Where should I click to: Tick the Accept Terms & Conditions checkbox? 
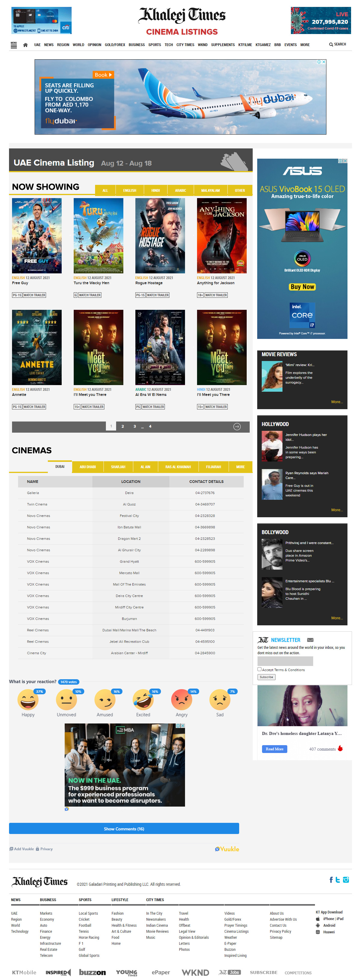(x=260, y=669)
